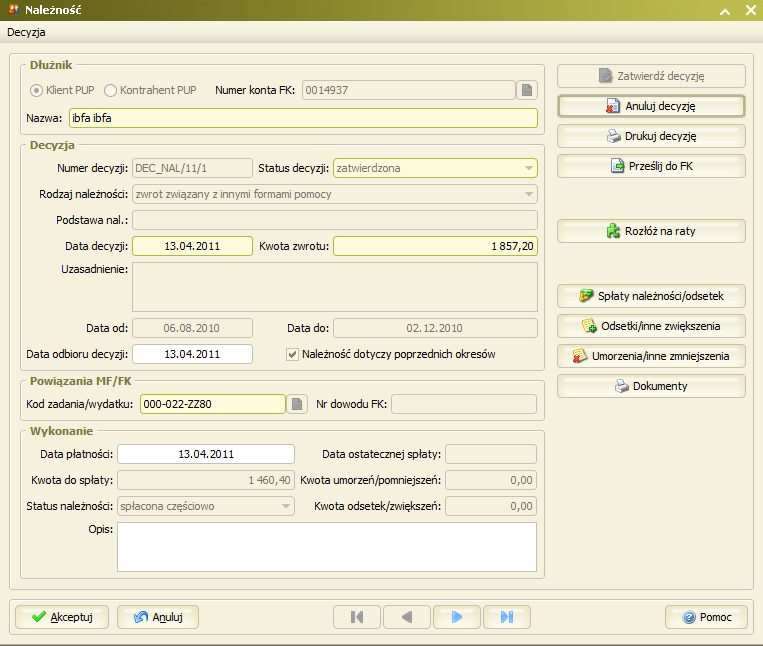
Task: Click the Podstawa nal. field
Action: (x=335, y=220)
